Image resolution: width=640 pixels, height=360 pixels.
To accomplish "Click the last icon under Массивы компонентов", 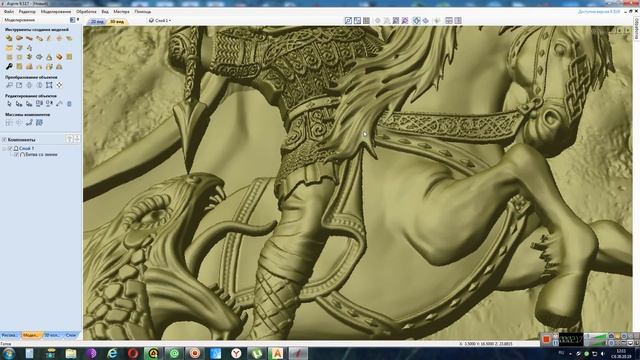I will tap(39, 122).
